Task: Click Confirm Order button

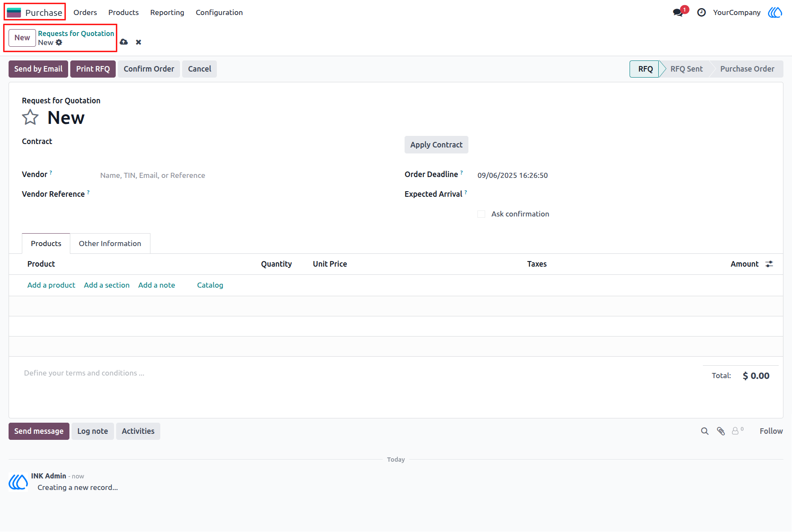Action: tap(149, 69)
